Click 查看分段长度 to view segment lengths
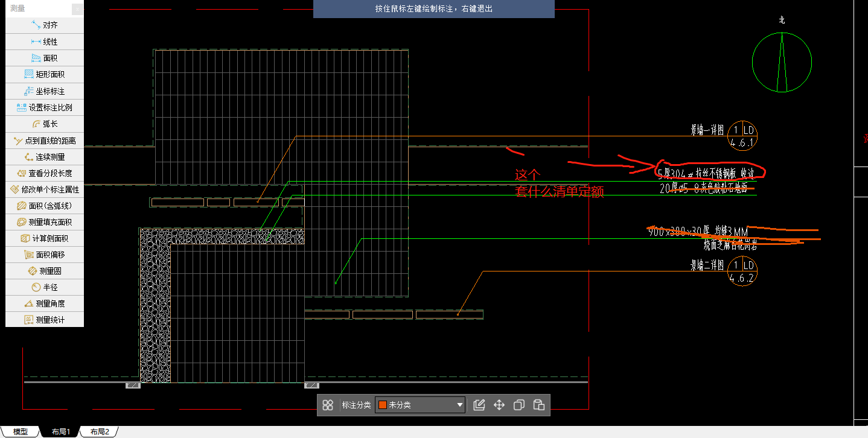The width and height of the screenshot is (868, 438). 45,173
